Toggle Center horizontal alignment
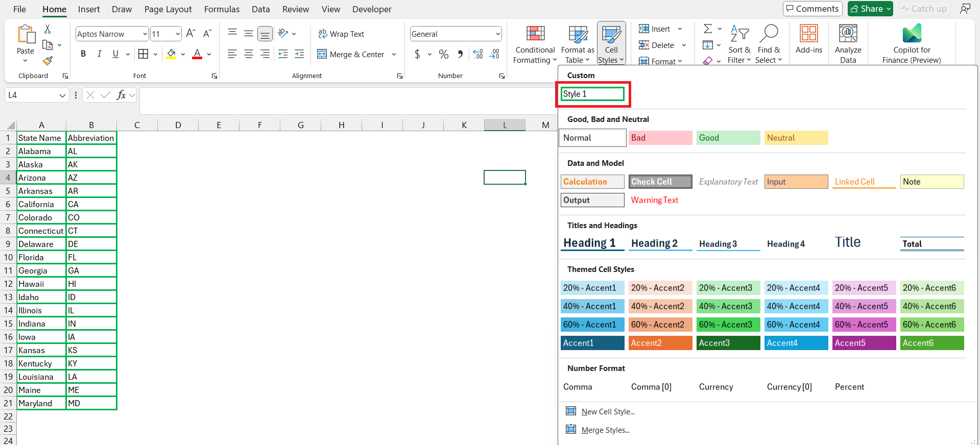The width and height of the screenshot is (980, 445). point(248,54)
